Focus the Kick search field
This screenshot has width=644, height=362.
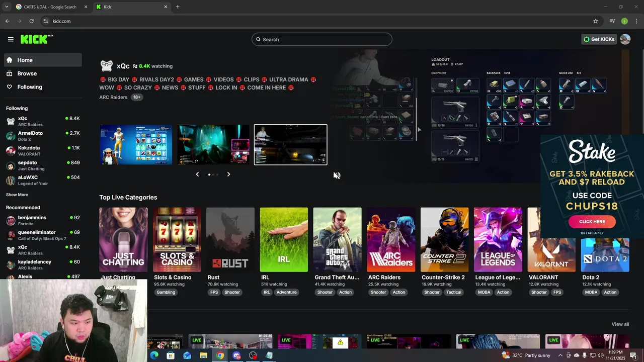322,39
